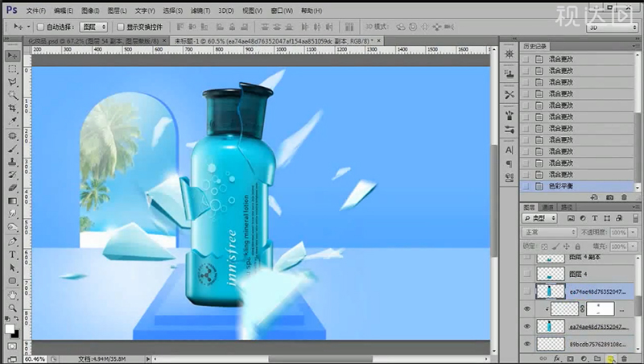Open the 图像(I) menu
644x364 pixels.
(x=90, y=10)
